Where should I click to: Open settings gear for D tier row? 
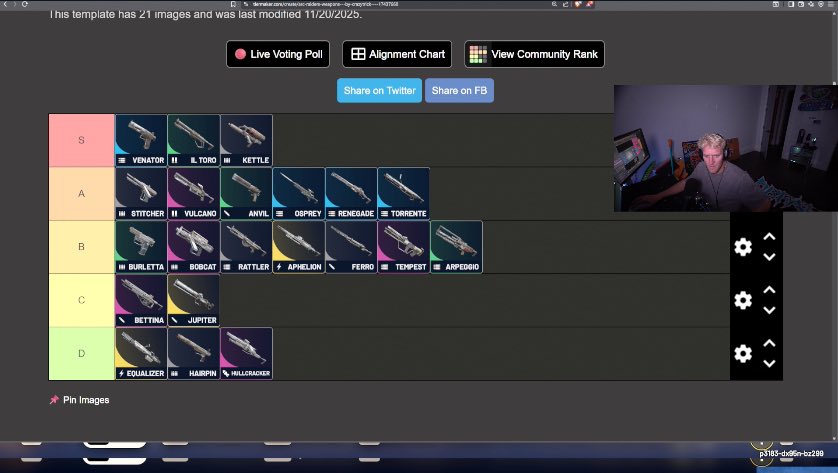pos(743,353)
